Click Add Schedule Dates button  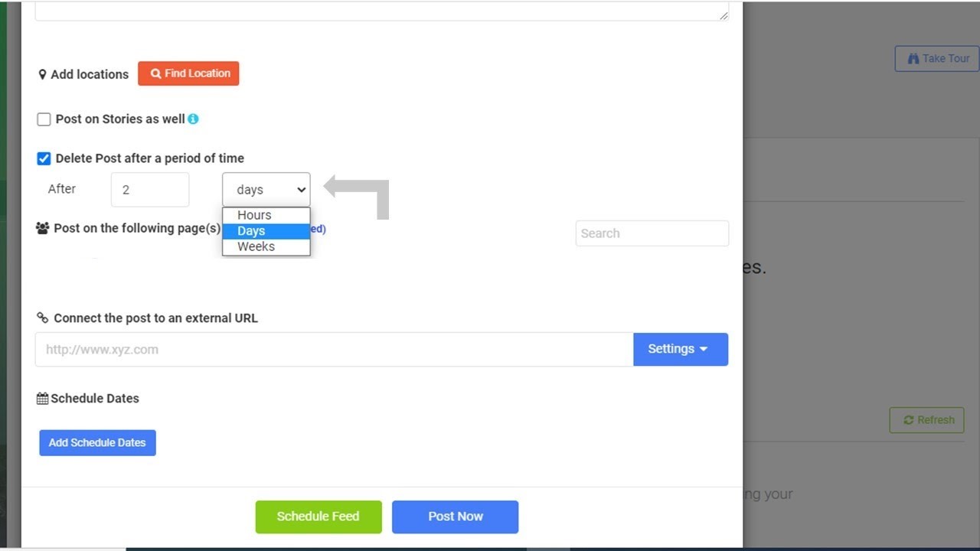point(97,442)
